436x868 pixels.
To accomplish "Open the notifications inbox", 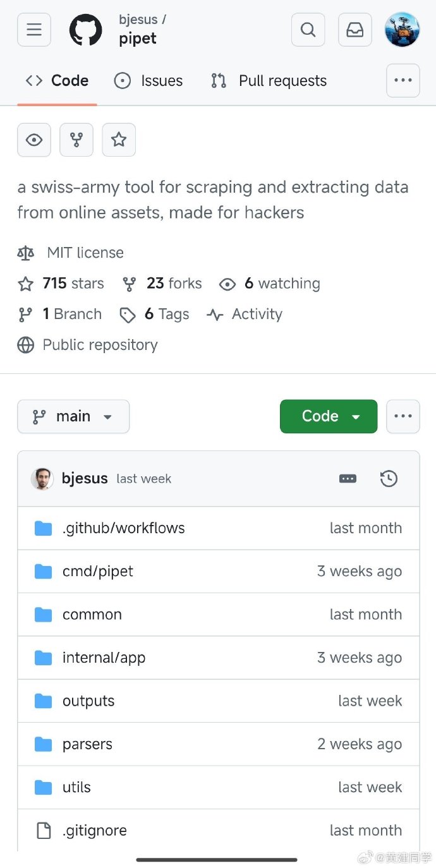I will pos(355,30).
